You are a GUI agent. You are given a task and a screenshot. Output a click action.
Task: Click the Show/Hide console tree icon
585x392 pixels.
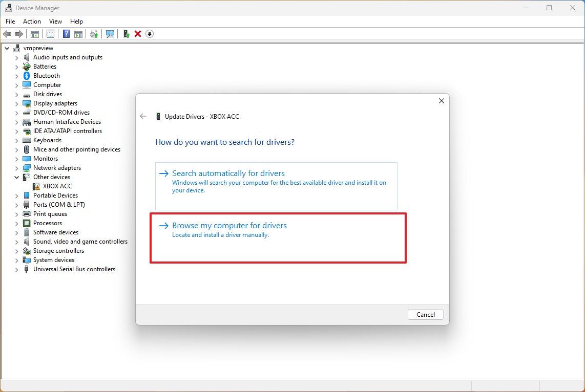pyautogui.click(x=34, y=34)
